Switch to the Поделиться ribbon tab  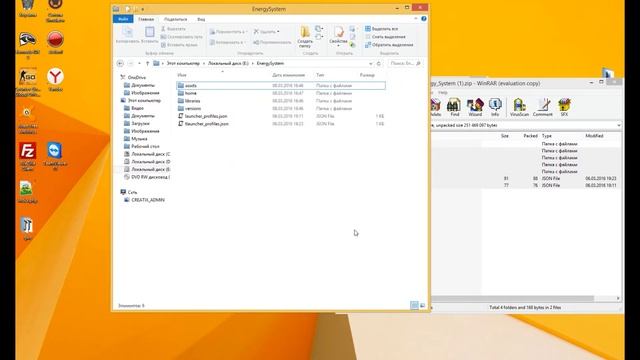click(x=176, y=19)
